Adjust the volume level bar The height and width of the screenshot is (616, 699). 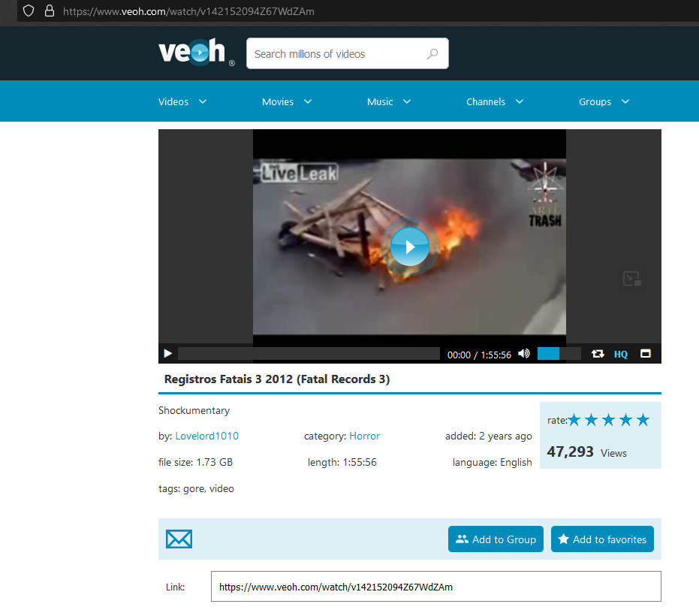click(x=559, y=354)
